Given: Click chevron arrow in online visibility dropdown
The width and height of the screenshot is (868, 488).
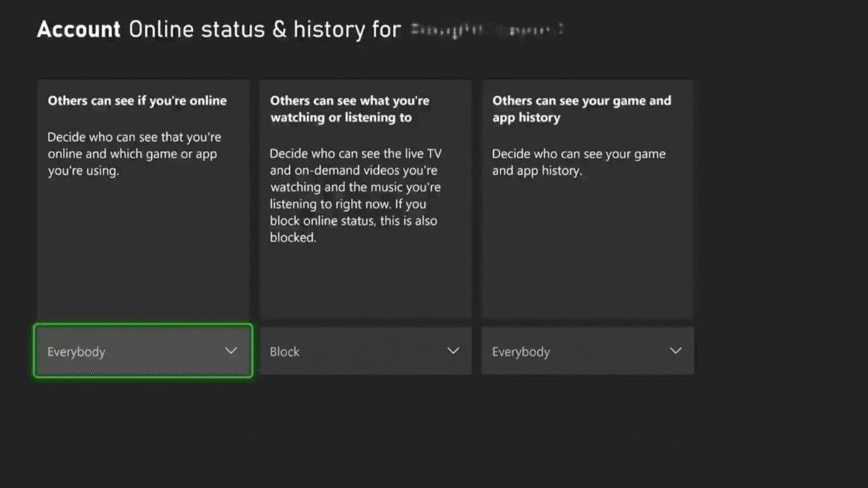Looking at the screenshot, I should (x=231, y=351).
